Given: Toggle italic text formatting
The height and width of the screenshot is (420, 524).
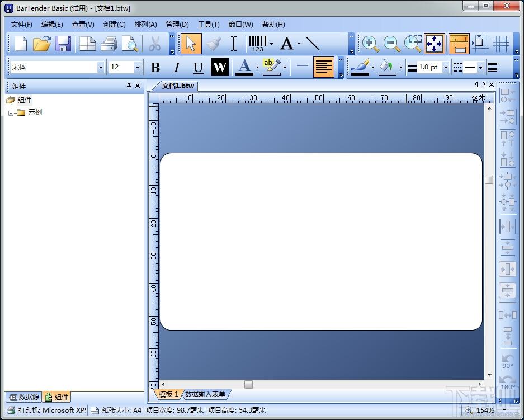Looking at the screenshot, I should [x=177, y=68].
